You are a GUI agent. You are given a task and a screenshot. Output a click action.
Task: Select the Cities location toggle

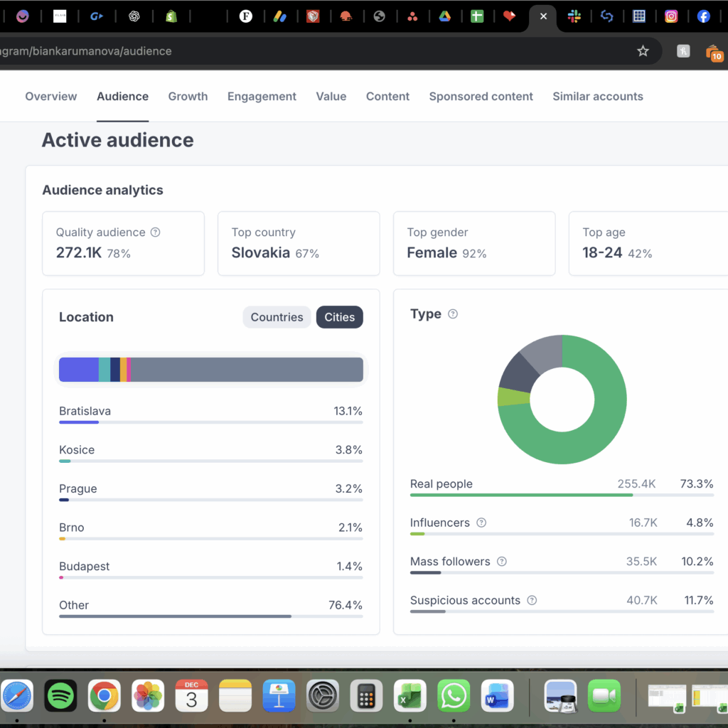pos(339,317)
